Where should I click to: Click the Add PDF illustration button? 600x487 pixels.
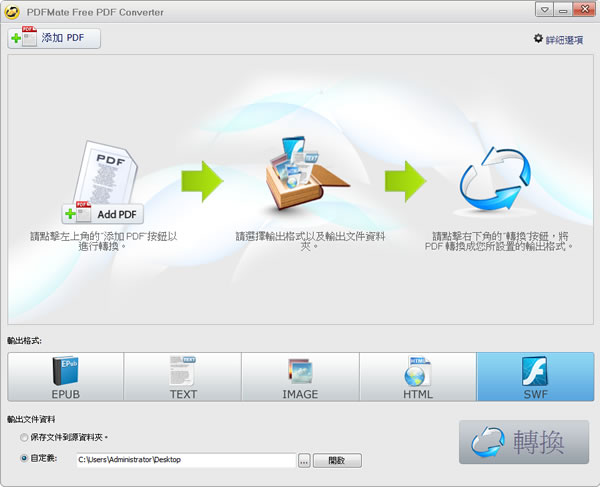tap(103, 213)
